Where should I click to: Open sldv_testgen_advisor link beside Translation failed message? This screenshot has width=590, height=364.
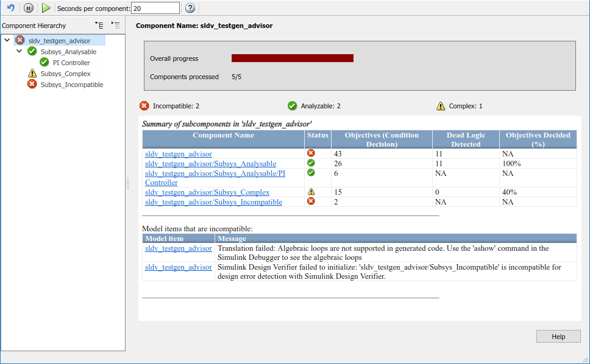[x=179, y=248]
